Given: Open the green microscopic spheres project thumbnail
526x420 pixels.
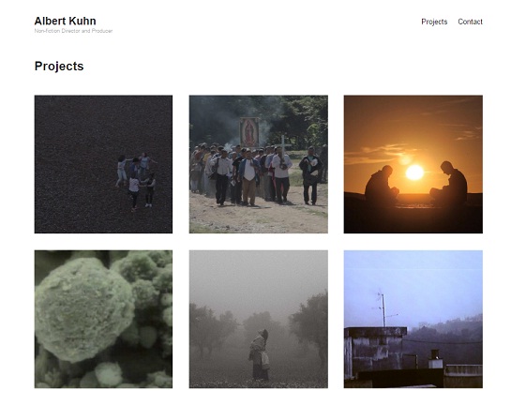Looking at the screenshot, I should point(103,319).
